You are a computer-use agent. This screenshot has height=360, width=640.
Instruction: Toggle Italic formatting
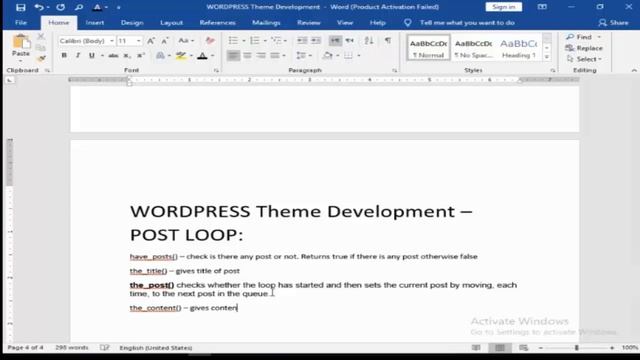(x=78, y=56)
